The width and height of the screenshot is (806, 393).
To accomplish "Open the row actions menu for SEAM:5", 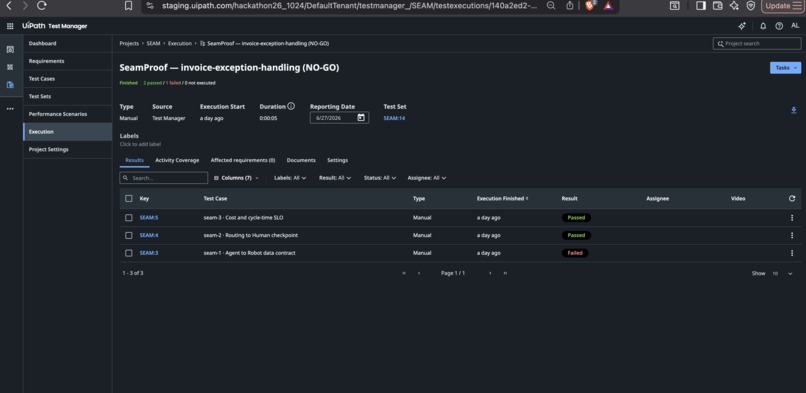I will (x=792, y=218).
